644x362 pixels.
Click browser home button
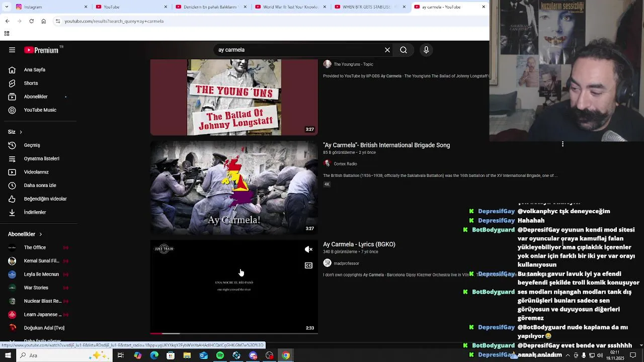(x=43, y=21)
